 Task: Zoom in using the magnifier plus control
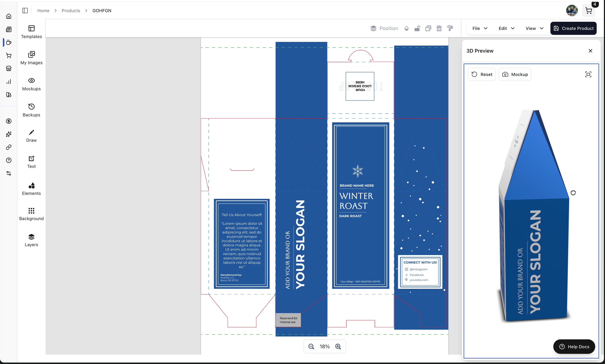point(338,346)
